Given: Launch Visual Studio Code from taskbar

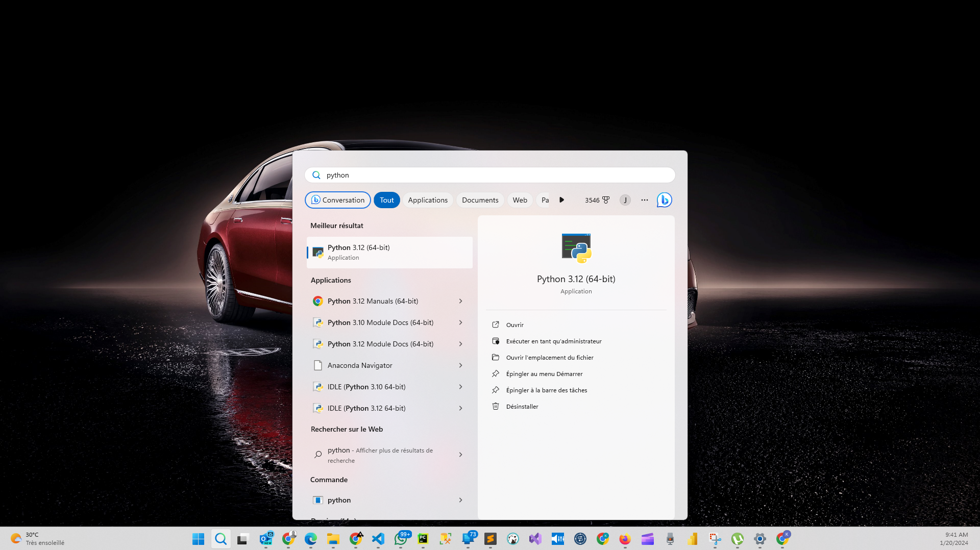Looking at the screenshot, I should point(378,539).
